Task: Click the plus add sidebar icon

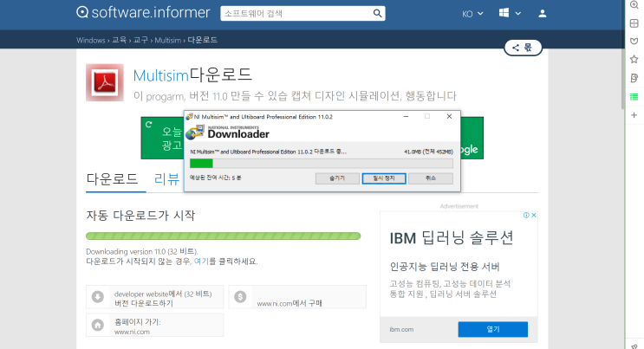Action: pos(634,115)
